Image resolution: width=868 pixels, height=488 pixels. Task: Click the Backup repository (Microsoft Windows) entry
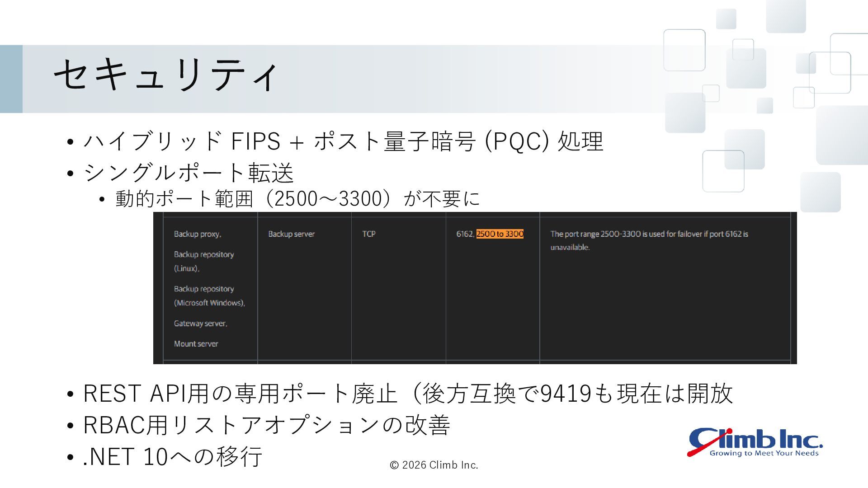coord(209,296)
